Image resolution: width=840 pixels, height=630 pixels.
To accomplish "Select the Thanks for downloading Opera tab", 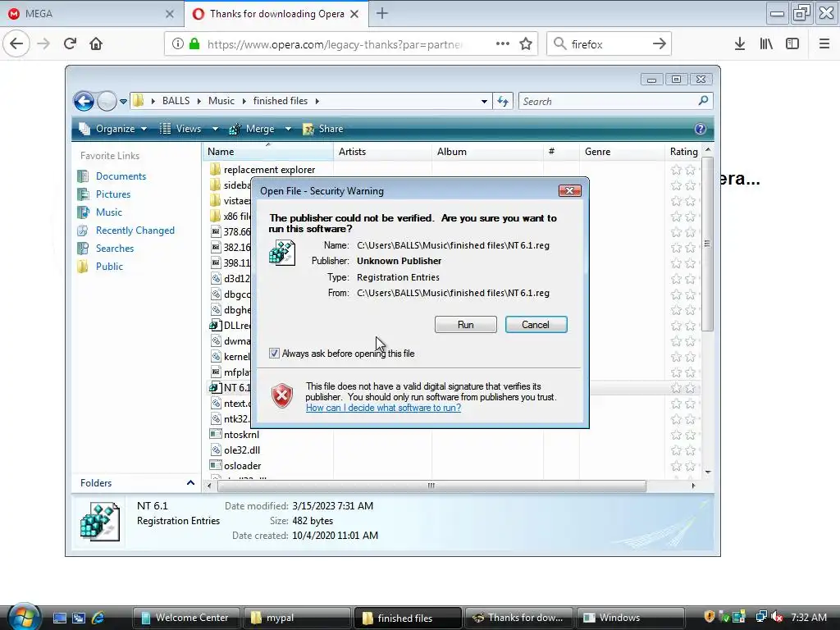I will click(x=276, y=13).
